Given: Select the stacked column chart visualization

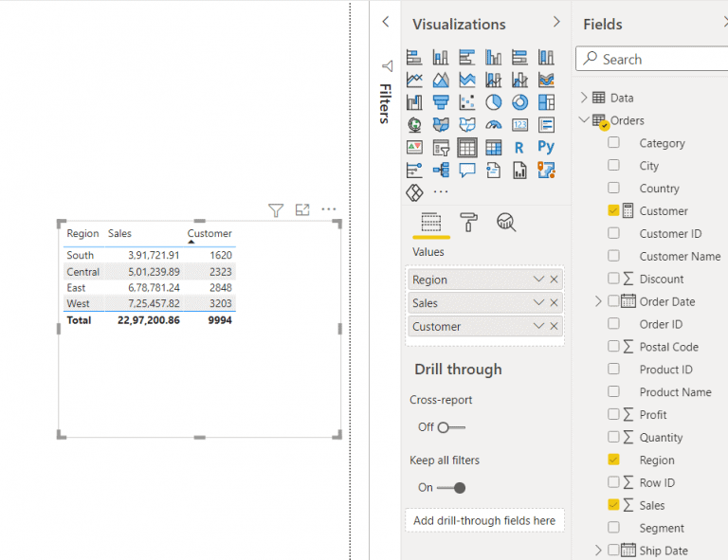Looking at the screenshot, I should [441, 57].
